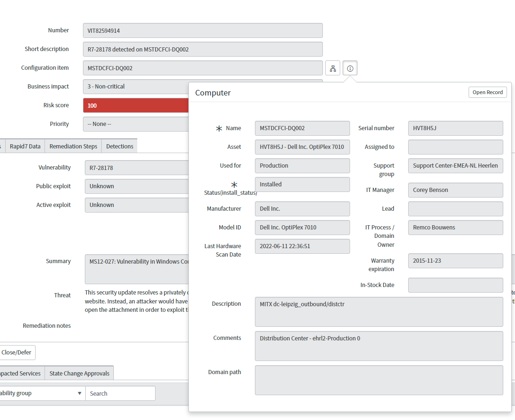
Task: Expand the Priority dropdown
Action: pos(136,124)
